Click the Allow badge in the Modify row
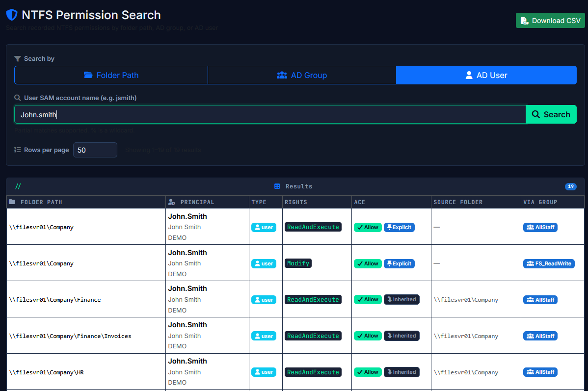588x391 pixels. [x=368, y=263]
